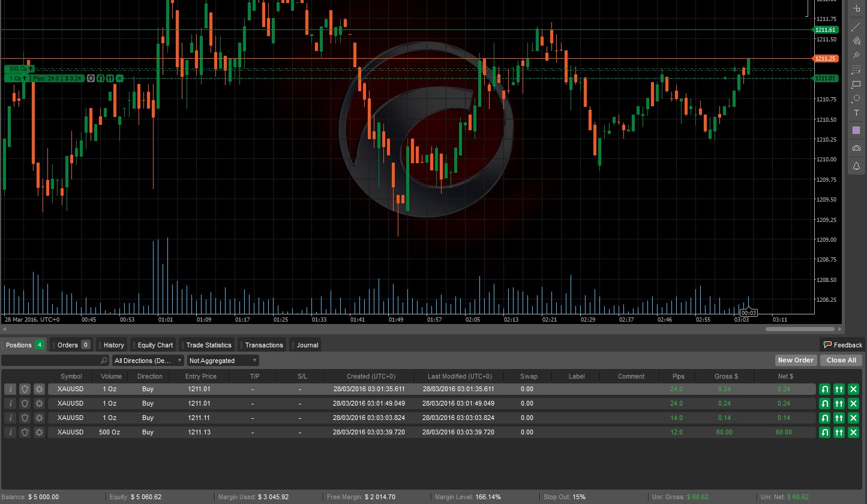Sort by Created (UTC+0) column header
The image size is (867, 504).
[x=371, y=376]
